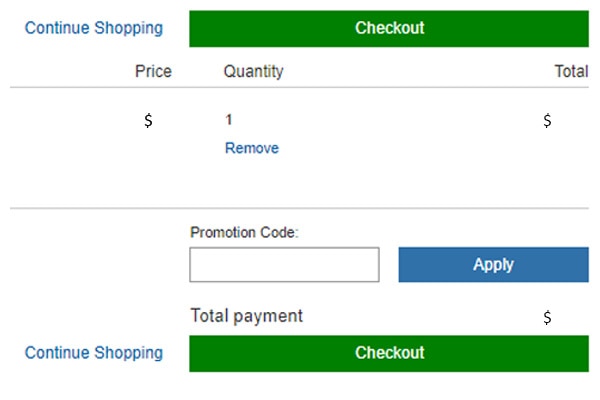Image resolution: width=600 pixels, height=400 pixels.
Task: Select the Quantity column header
Action: (x=253, y=71)
